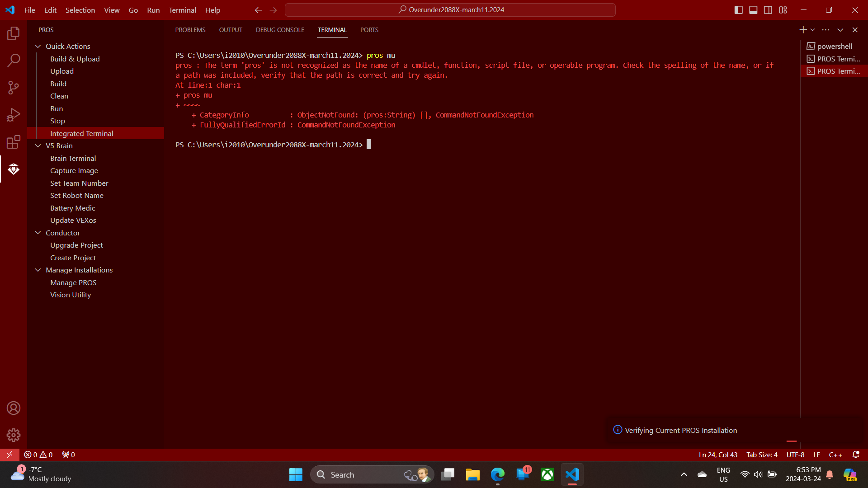
Task: Toggle the primary side bar layout icon
Action: coord(739,10)
